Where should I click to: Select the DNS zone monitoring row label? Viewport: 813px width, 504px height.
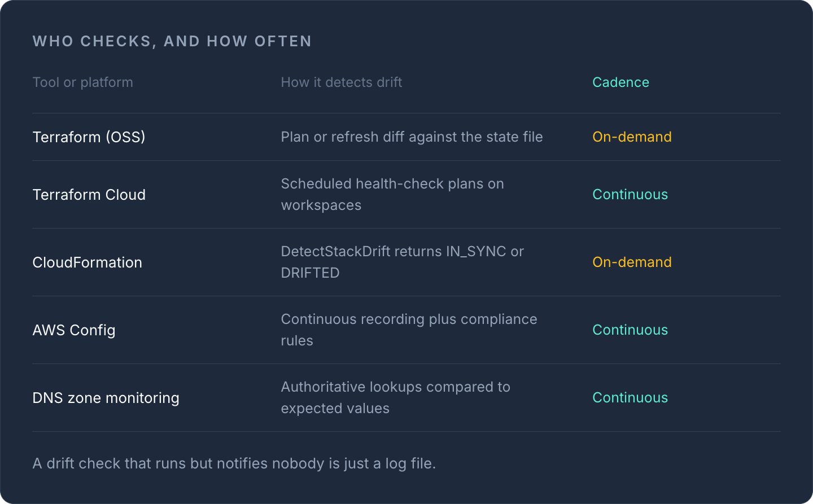pos(106,398)
